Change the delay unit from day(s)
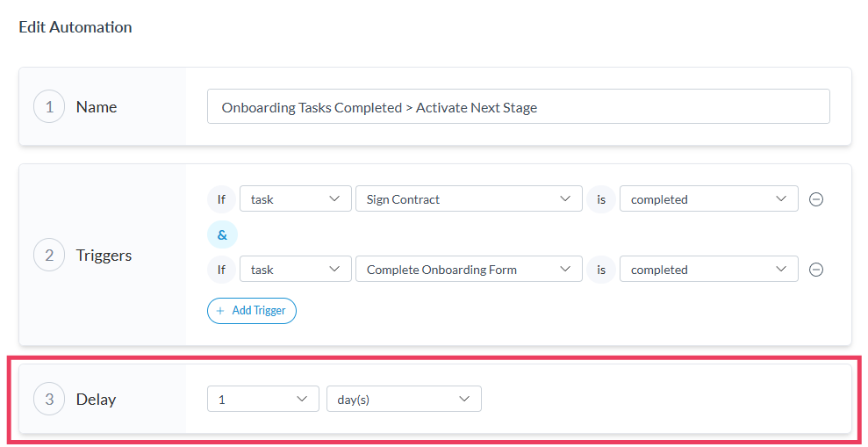The width and height of the screenshot is (868, 447). click(x=403, y=400)
